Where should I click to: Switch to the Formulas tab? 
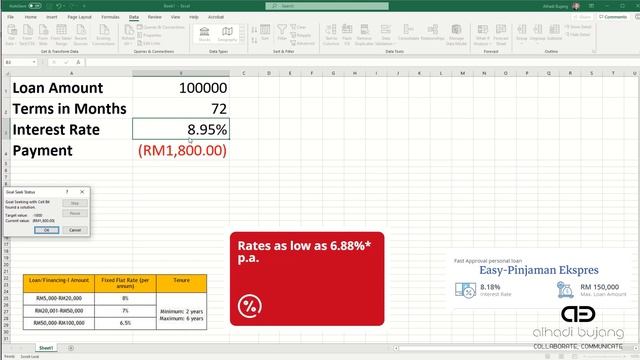coord(110,17)
